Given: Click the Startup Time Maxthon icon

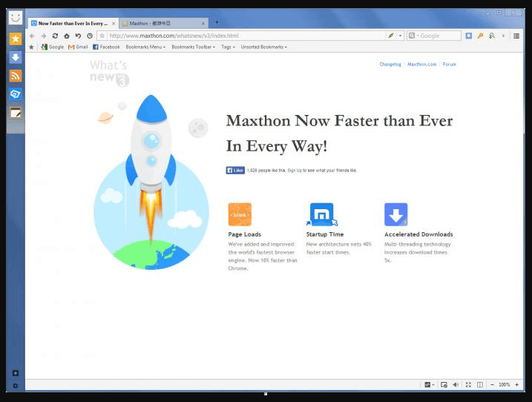Looking at the screenshot, I should point(321,214).
